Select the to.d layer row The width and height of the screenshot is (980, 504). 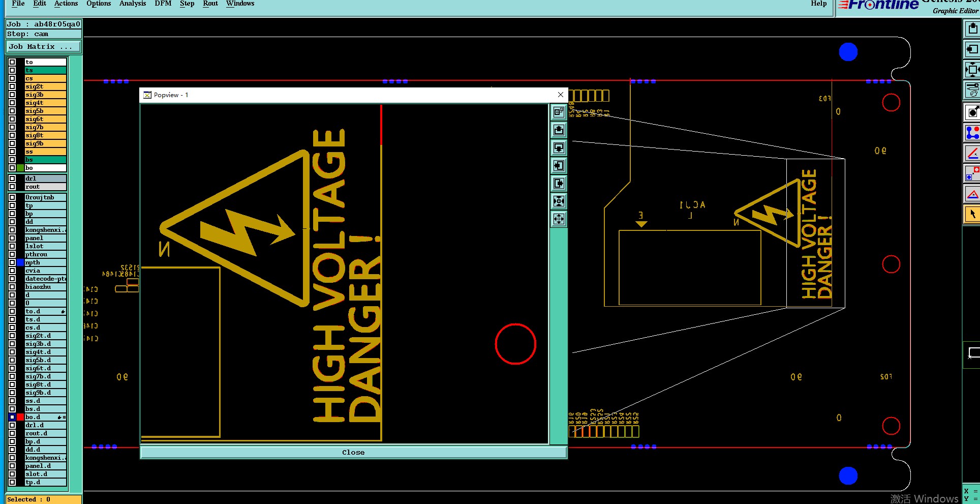[46, 311]
